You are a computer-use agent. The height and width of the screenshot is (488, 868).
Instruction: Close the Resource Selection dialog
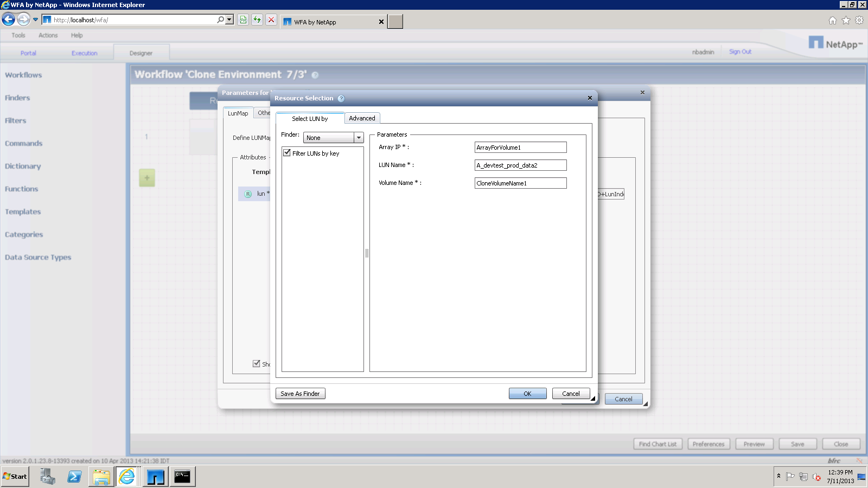pos(590,98)
